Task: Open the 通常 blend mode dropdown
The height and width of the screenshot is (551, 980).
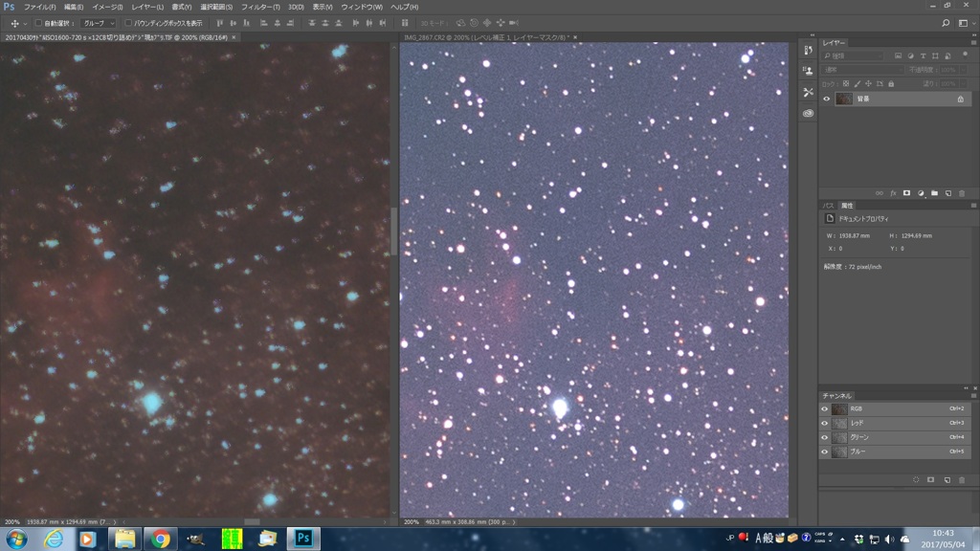Action: click(x=861, y=70)
